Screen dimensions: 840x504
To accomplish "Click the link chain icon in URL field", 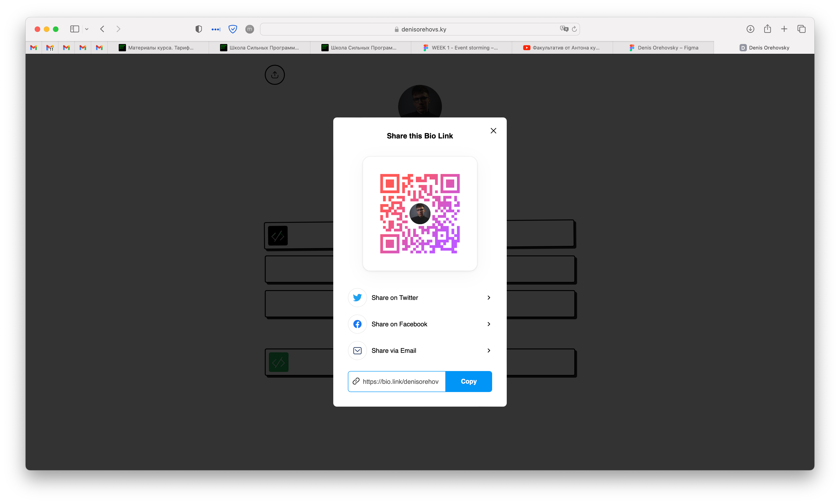I will tap(356, 381).
